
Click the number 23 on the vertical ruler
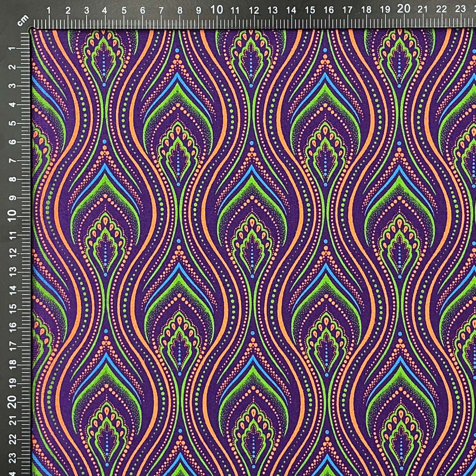tap(13, 458)
